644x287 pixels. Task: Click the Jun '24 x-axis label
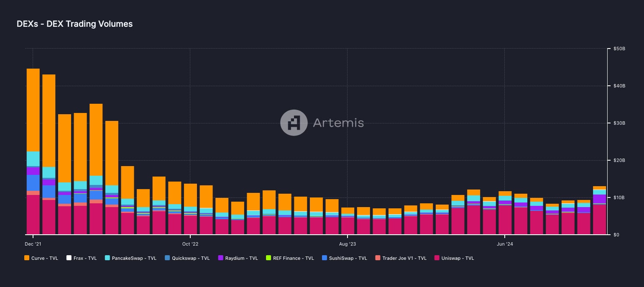tap(504, 243)
